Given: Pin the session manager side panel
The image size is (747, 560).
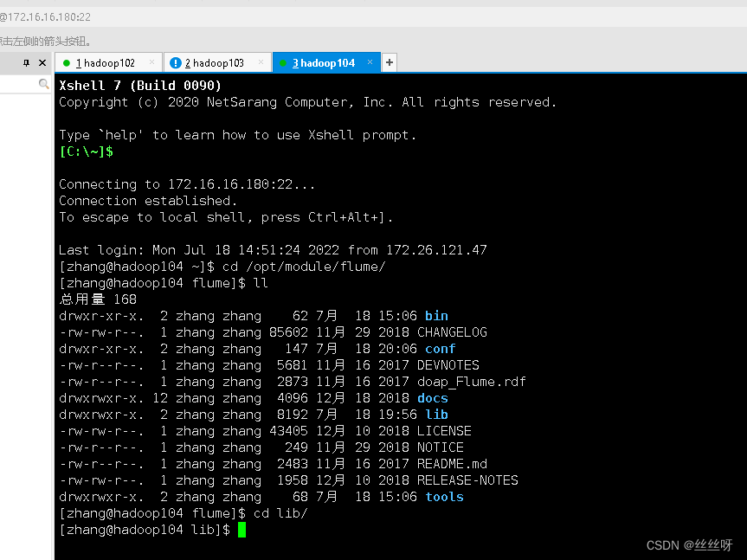Looking at the screenshot, I should coord(26,63).
